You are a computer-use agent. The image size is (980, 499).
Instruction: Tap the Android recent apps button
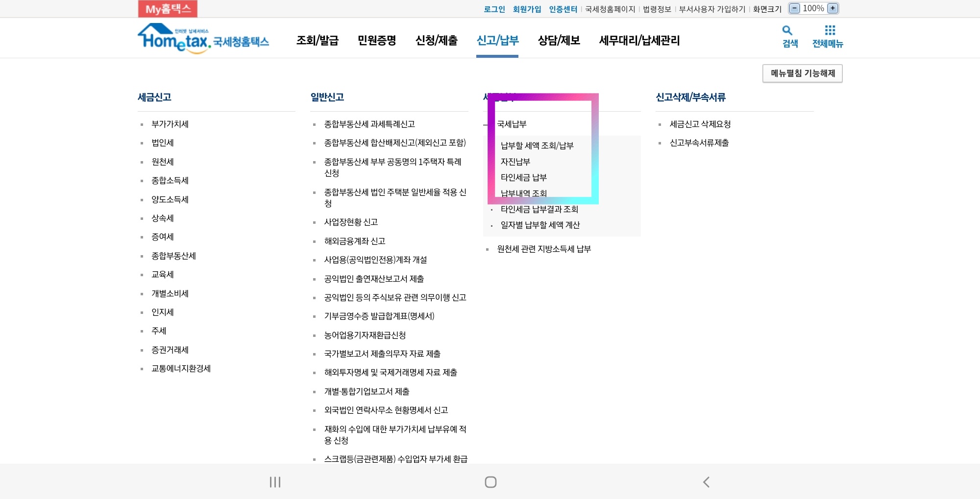click(x=275, y=482)
